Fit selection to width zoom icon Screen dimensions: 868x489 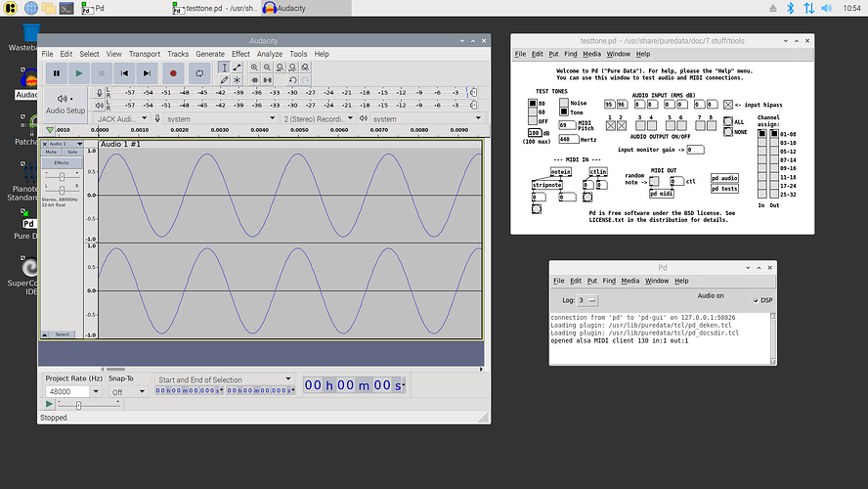pyautogui.click(x=280, y=67)
